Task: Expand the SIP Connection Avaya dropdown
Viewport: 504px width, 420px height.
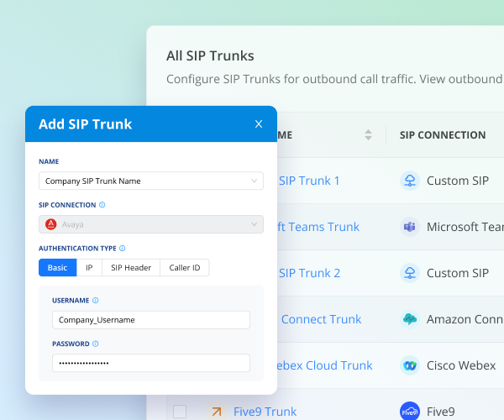Action: [151, 224]
